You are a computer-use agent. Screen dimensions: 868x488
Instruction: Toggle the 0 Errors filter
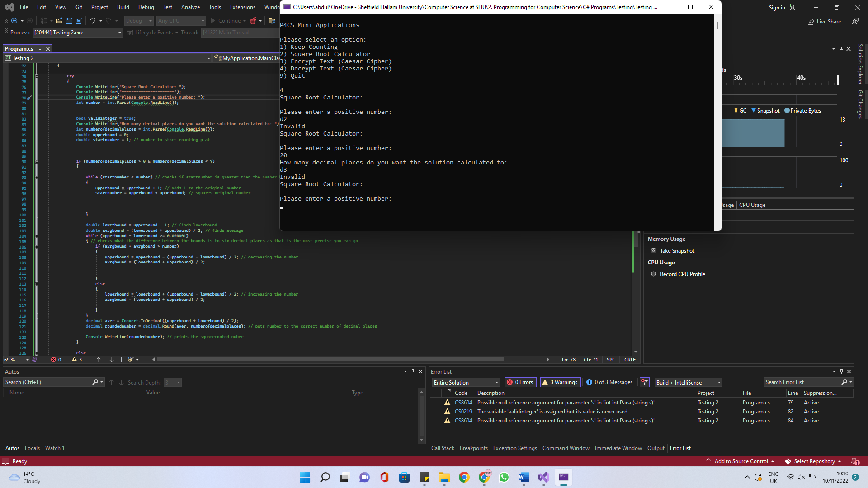pos(520,382)
